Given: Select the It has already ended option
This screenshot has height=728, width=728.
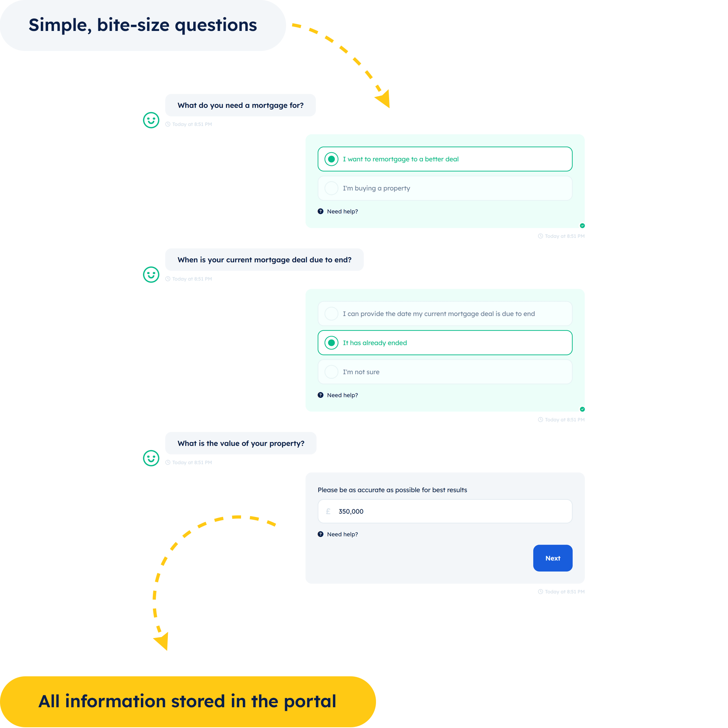Looking at the screenshot, I should tap(445, 343).
